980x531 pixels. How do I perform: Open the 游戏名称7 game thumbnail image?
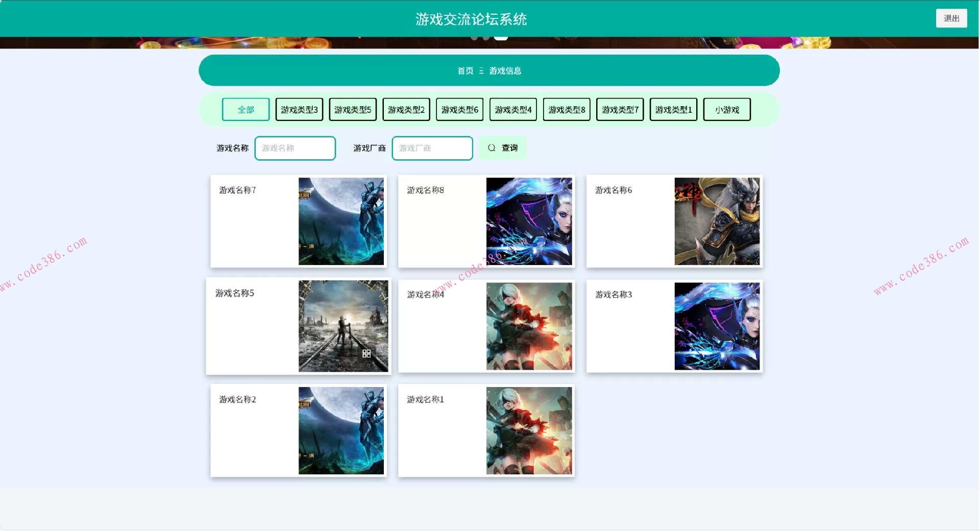pos(341,221)
